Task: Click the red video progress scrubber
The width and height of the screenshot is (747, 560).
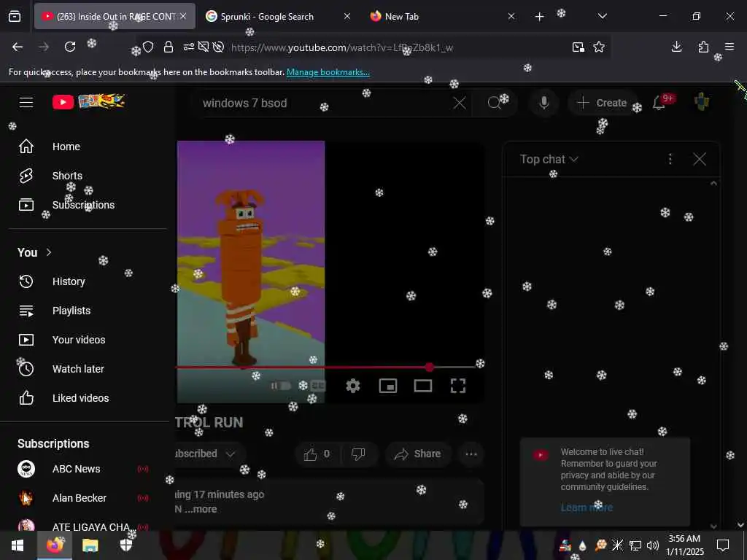Action: pyautogui.click(x=430, y=367)
